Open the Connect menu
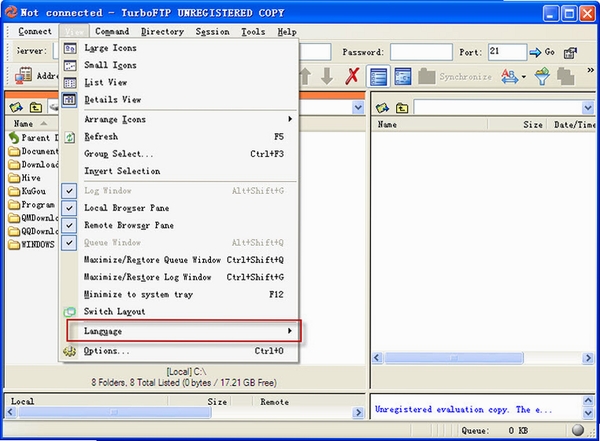 [35, 31]
